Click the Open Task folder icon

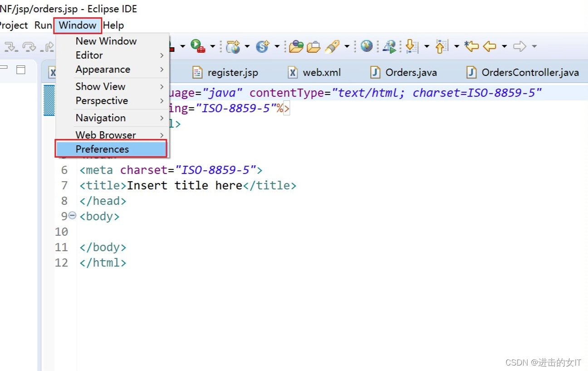click(314, 46)
